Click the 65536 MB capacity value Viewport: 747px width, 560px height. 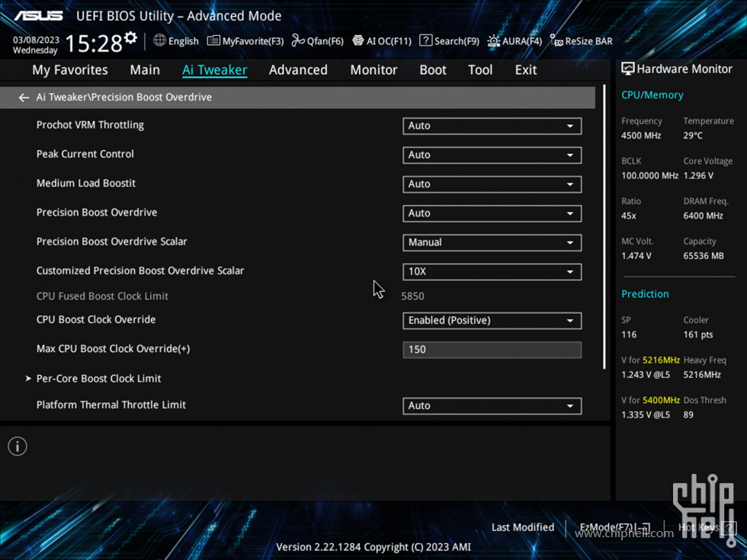click(704, 256)
